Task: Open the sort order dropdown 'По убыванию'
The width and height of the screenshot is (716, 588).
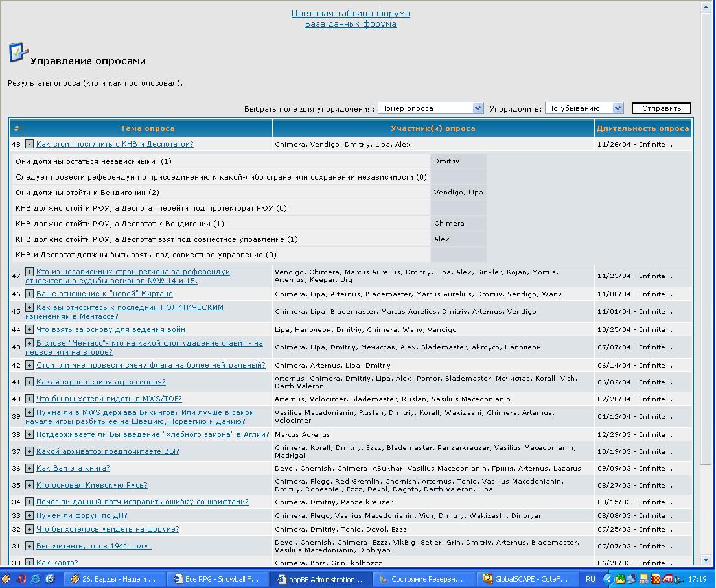Action: 584,108
